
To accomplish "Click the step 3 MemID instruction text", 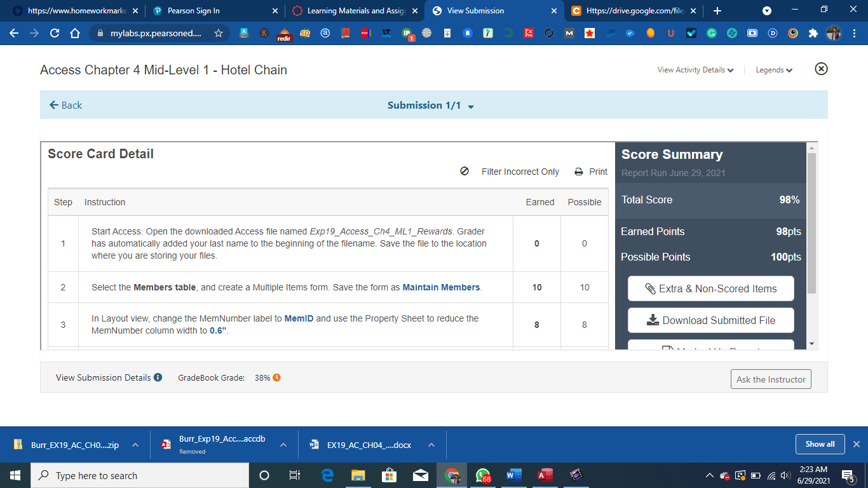I will pyautogui.click(x=285, y=324).
